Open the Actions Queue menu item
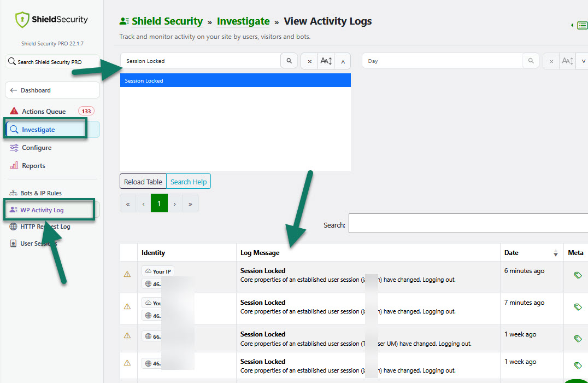Viewport: 588px width, 383px height. click(x=44, y=112)
